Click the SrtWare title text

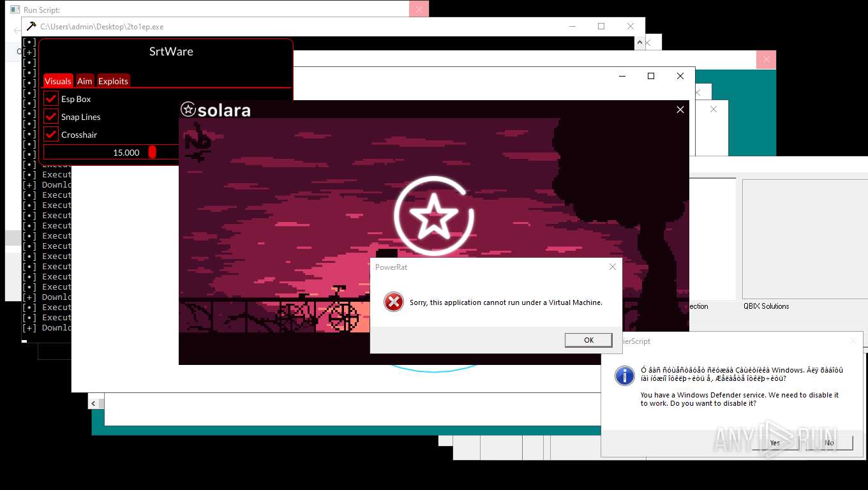click(171, 52)
